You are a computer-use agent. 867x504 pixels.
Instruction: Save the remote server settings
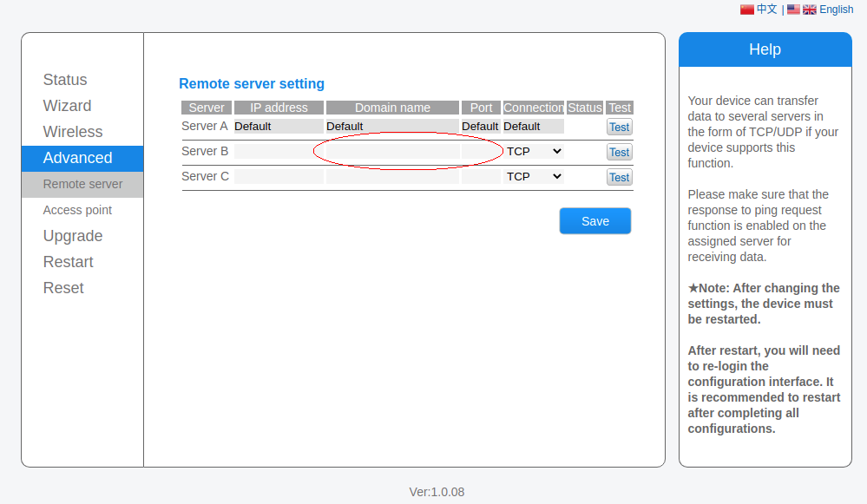[594, 221]
